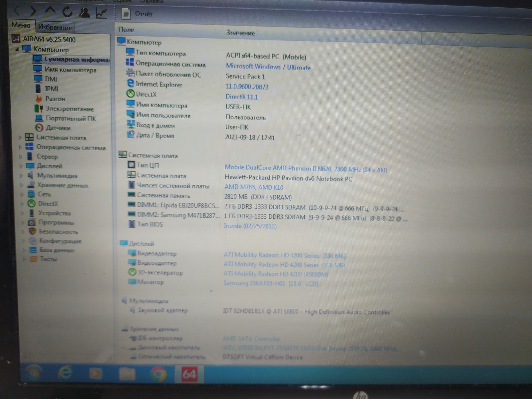Switch to the Избранное tab
Image resolution: width=532 pixels, height=399 pixels.
(55, 28)
